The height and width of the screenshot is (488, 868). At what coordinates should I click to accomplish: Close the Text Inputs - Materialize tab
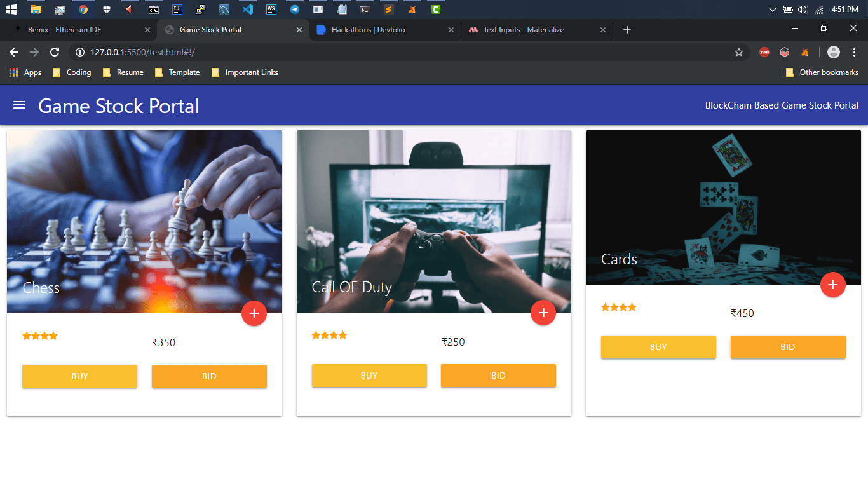[x=603, y=30]
